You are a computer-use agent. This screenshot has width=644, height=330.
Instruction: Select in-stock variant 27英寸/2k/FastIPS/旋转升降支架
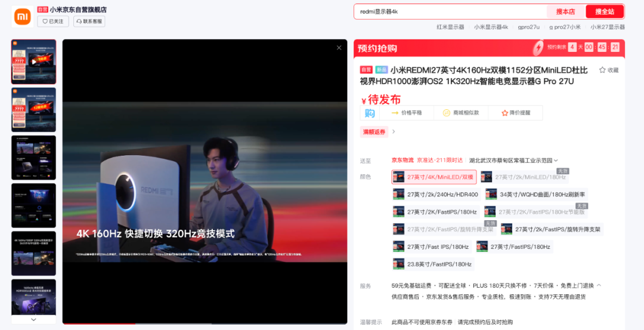coord(552,229)
